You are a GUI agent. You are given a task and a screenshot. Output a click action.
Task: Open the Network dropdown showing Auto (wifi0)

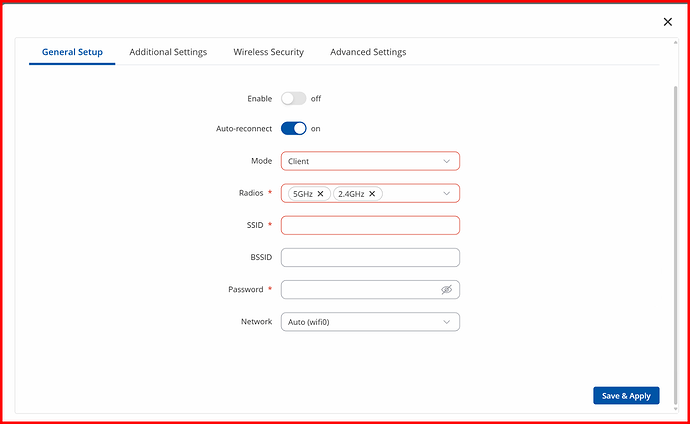pos(370,322)
